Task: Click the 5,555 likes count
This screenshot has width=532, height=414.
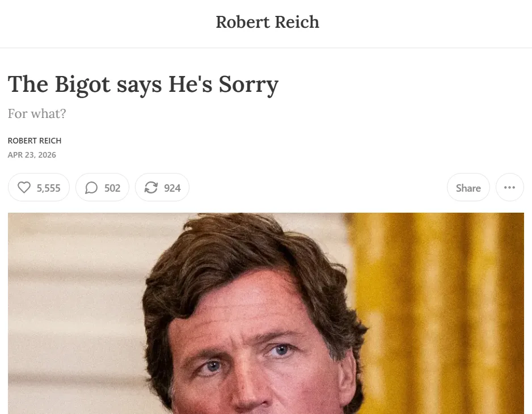Action: pos(49,188)
